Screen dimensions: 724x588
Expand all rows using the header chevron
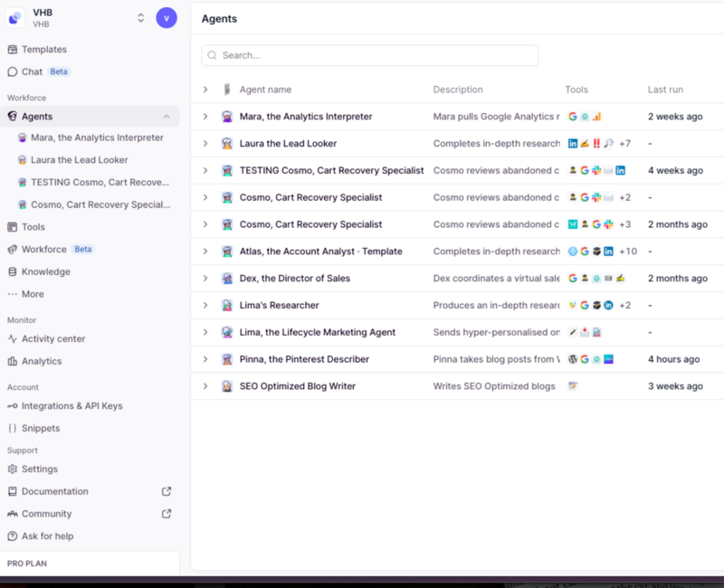point(205,90)
